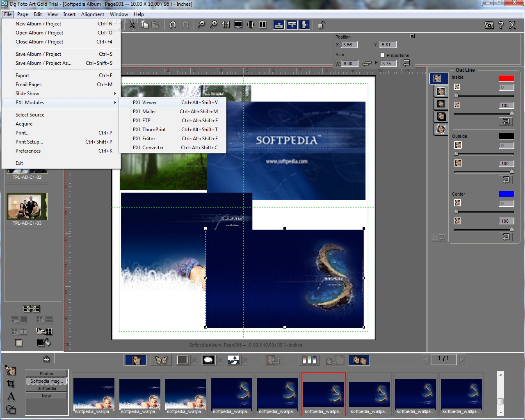Select PXL Converter from submenu
The width and height of the screenshot is (525, 420).
(173, 148)
